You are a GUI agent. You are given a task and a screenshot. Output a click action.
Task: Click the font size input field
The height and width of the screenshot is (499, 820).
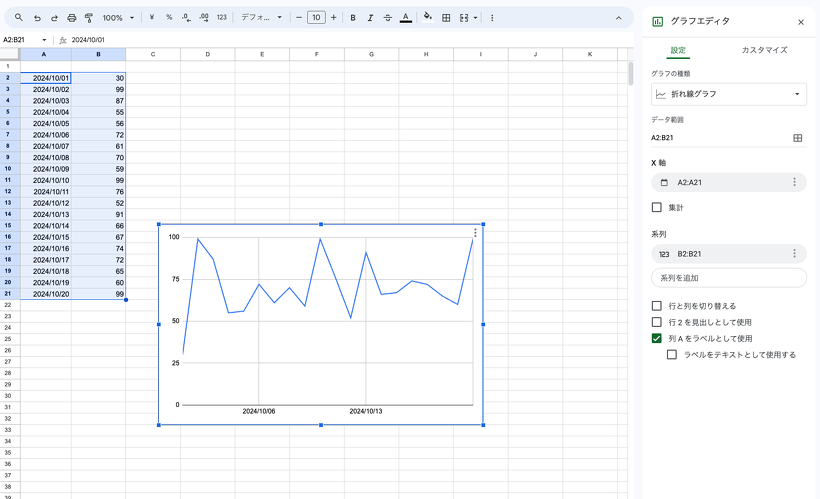pos(316,18)
